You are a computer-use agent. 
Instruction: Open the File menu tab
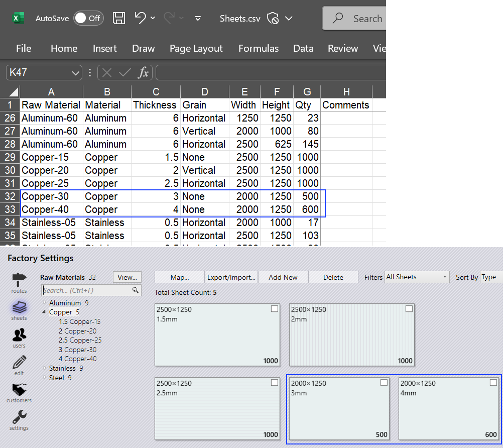pyautogui.click(x=24, y=48)
